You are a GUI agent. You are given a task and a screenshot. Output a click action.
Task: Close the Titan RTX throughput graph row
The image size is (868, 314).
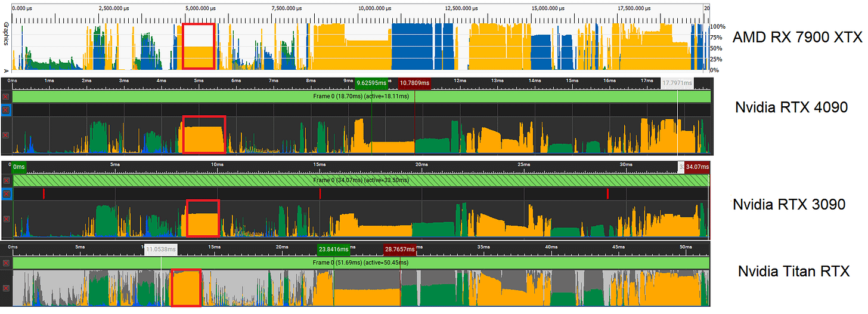pyautogui.click(x=6, y=288)
